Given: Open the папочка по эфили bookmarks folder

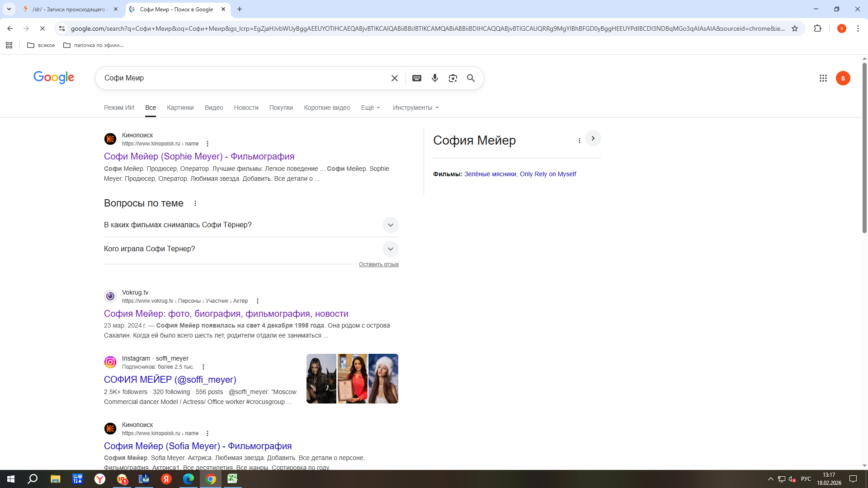Looking at the screenshot, I should [94, 45].
